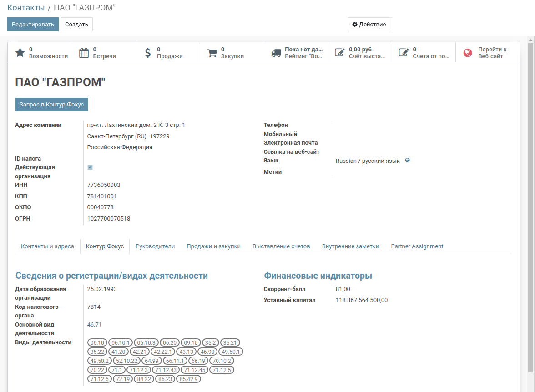Open the calendar Meetings stat icon
Screen dimensions: 535x392
[x=84, y=53]
